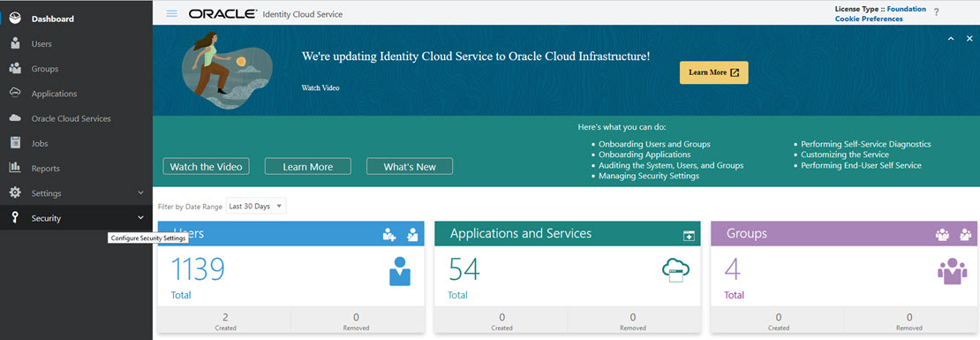Open Groups in the sidebar
This screenshot has height=340, width=980.
click(45, 69)
